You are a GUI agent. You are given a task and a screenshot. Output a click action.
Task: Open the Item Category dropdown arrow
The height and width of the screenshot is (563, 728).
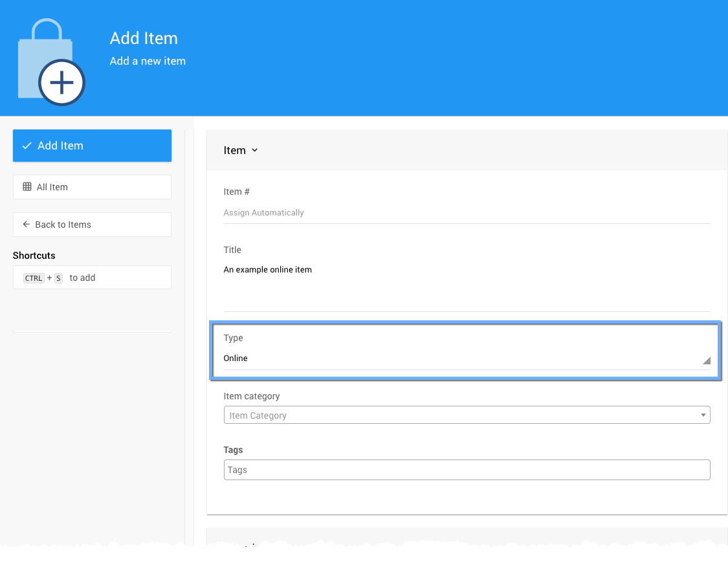coord(703,415)
